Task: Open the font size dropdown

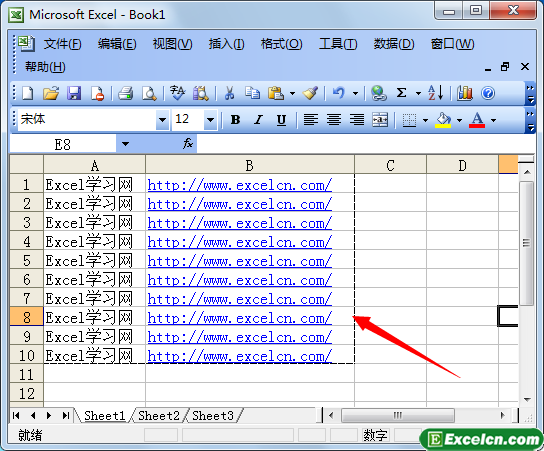Action: (210, 120)
